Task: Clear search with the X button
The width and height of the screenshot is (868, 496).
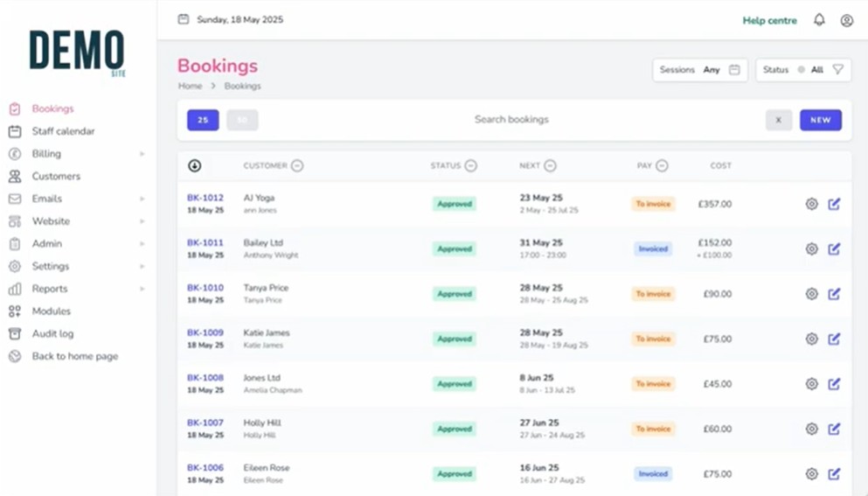Action: (x=778, y=120)
